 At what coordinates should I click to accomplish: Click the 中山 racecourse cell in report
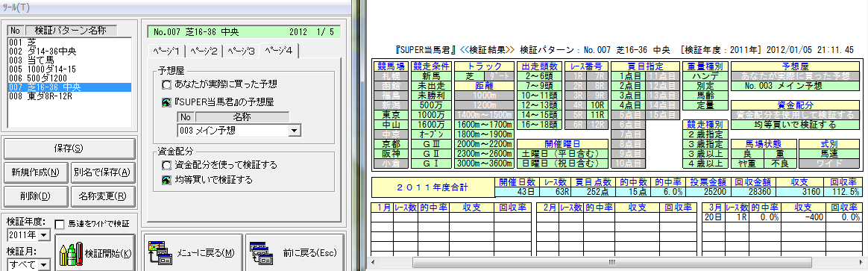(392, 125)
